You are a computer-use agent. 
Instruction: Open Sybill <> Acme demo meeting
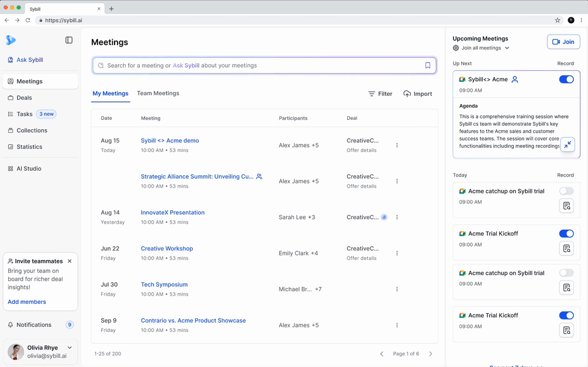tap(170, 141)
